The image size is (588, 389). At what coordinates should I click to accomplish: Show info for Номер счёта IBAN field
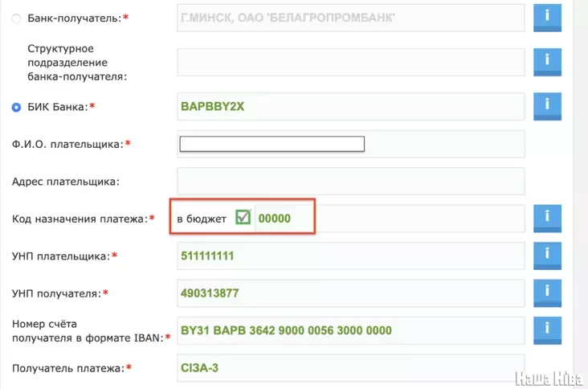[x=547, y=330]
